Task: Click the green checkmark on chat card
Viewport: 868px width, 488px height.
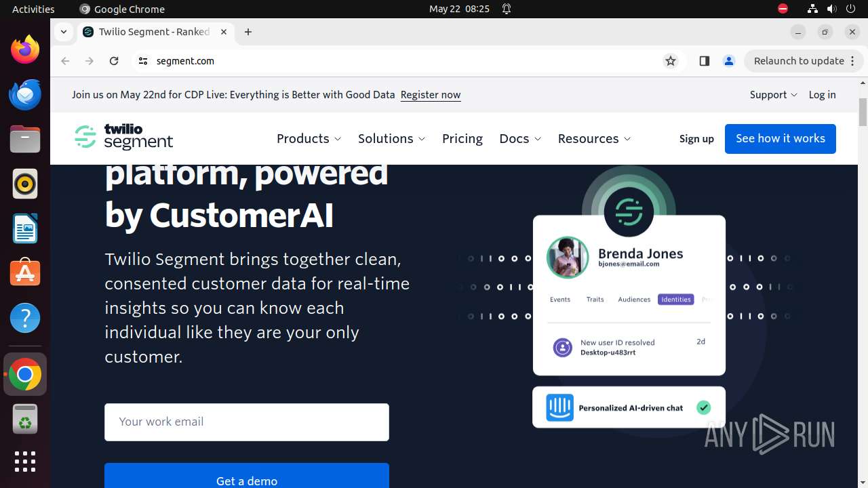Action: coord(704,408)
